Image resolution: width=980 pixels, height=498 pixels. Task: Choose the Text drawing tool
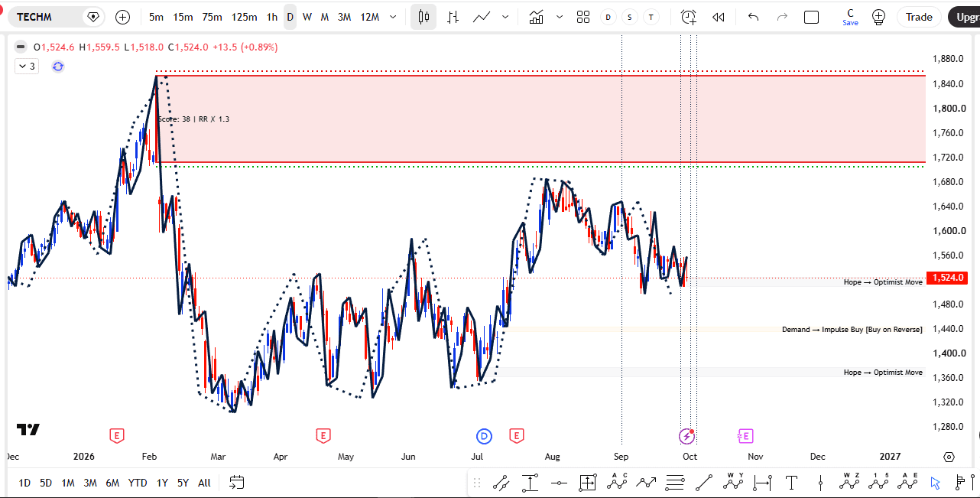pos(791,482)
